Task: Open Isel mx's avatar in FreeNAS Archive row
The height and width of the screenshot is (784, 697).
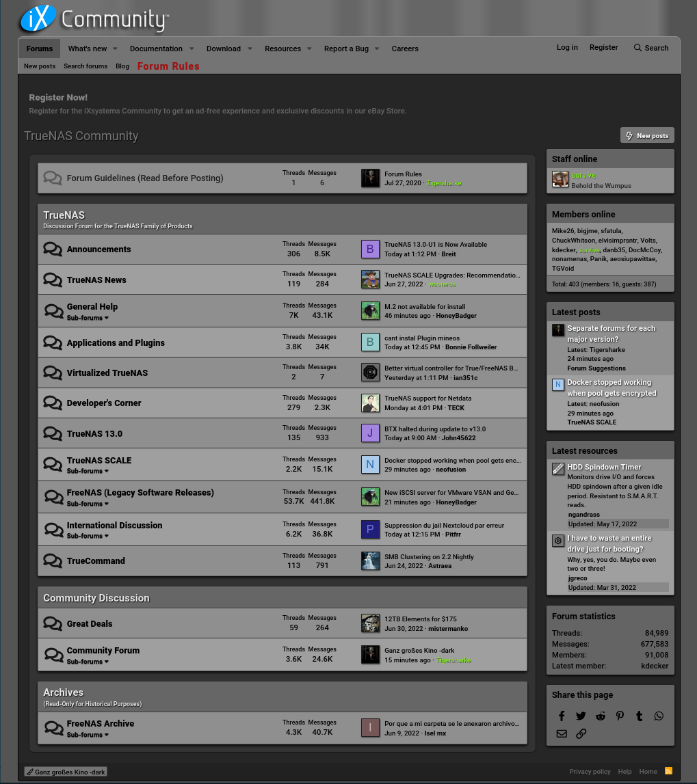Action: (370, 727)
